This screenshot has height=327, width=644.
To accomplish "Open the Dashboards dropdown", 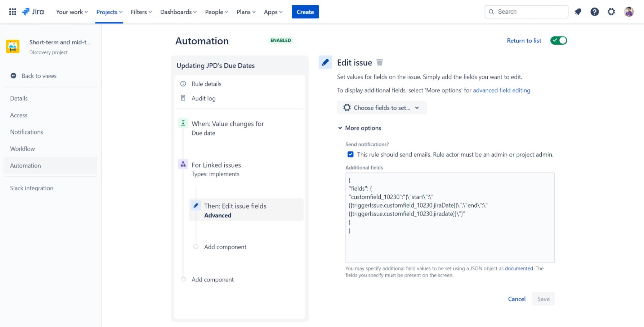I will (178, 12).
